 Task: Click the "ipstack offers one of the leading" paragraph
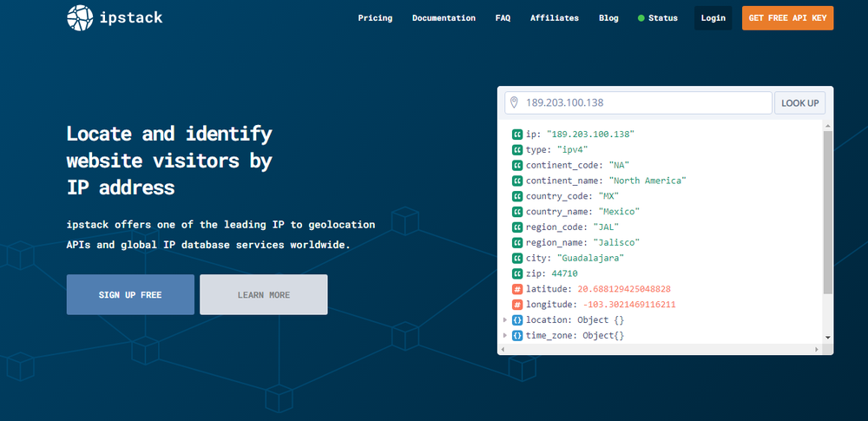(x=220, y=235)
